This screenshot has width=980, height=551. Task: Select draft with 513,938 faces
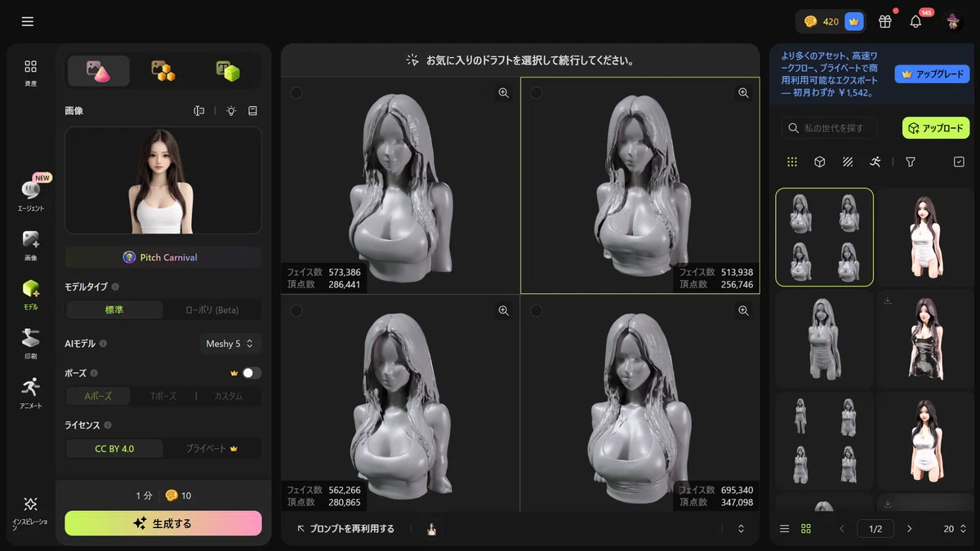click(x=537, y=93)
